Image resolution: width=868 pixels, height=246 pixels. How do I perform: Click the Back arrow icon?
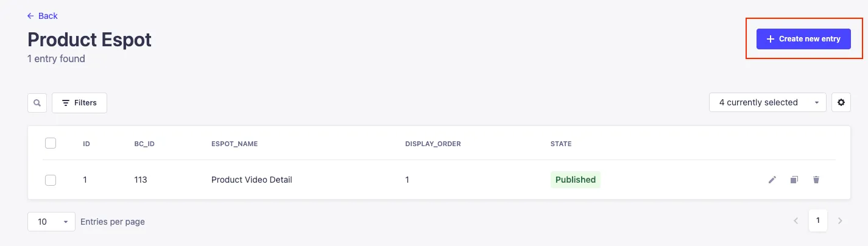coord(31,16)
